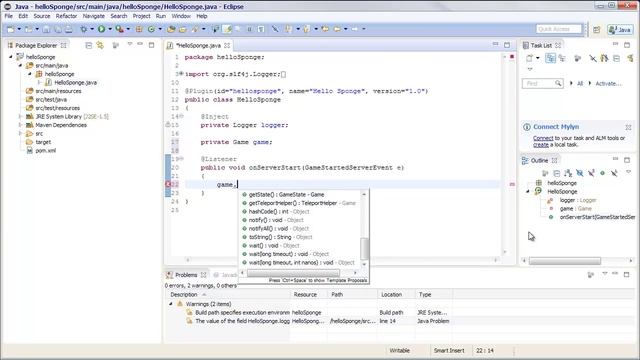Click the Run Last Tool external tools icon
Screen dimensions: 640x360
119,29
